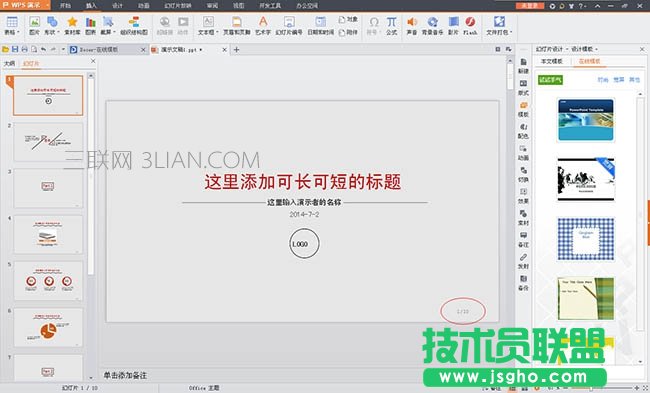Close the slide thumbnail pane
650x393 pixels.
tap(93, 61)
